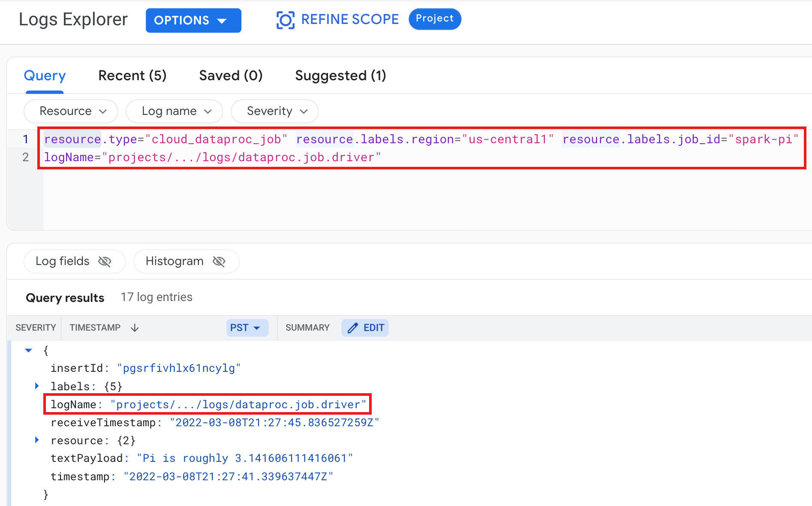Expand the labels field in log entry
Viewport: 812px width, 506px height.
click(x=37, y=386)
